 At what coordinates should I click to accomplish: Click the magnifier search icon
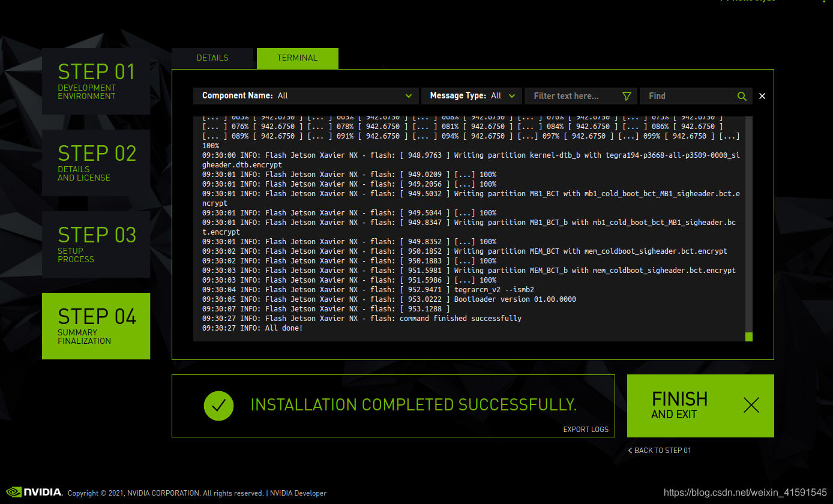tap(742, 96)
